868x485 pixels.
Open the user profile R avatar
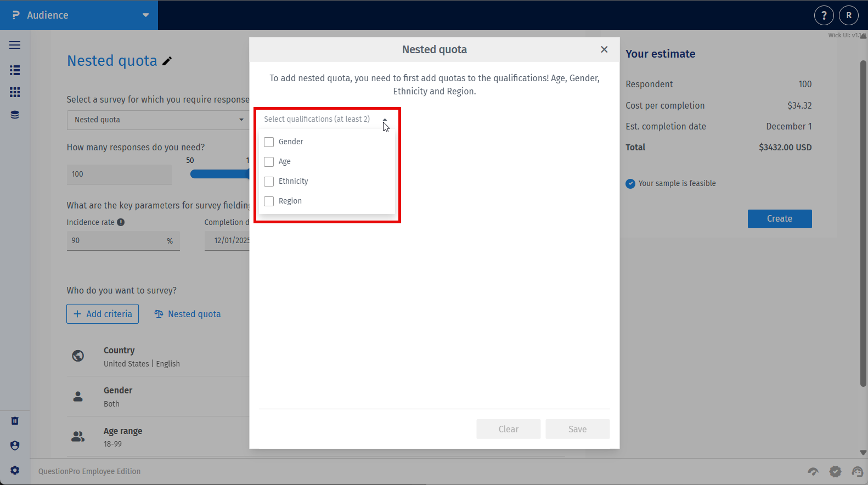click(x=848, y=15)
